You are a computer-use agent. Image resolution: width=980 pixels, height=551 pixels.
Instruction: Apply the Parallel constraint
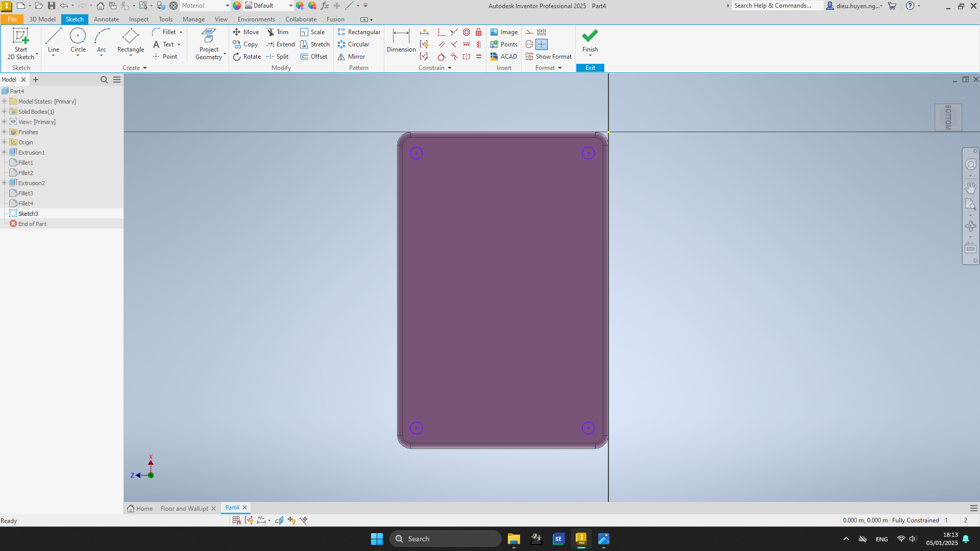pos(442,44)
